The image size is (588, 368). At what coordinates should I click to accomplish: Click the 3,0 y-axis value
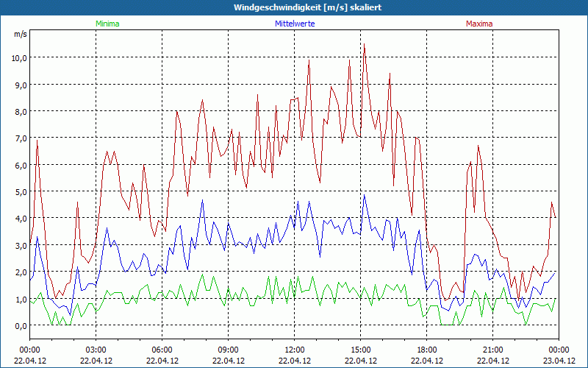click(x=21, y=246)
